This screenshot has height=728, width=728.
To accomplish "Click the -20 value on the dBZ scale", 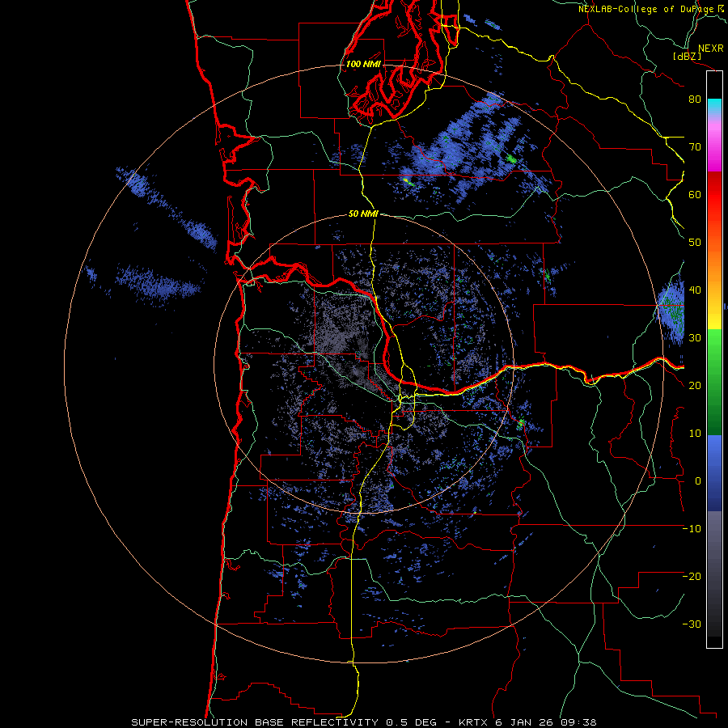I will (x=692, y=577).
